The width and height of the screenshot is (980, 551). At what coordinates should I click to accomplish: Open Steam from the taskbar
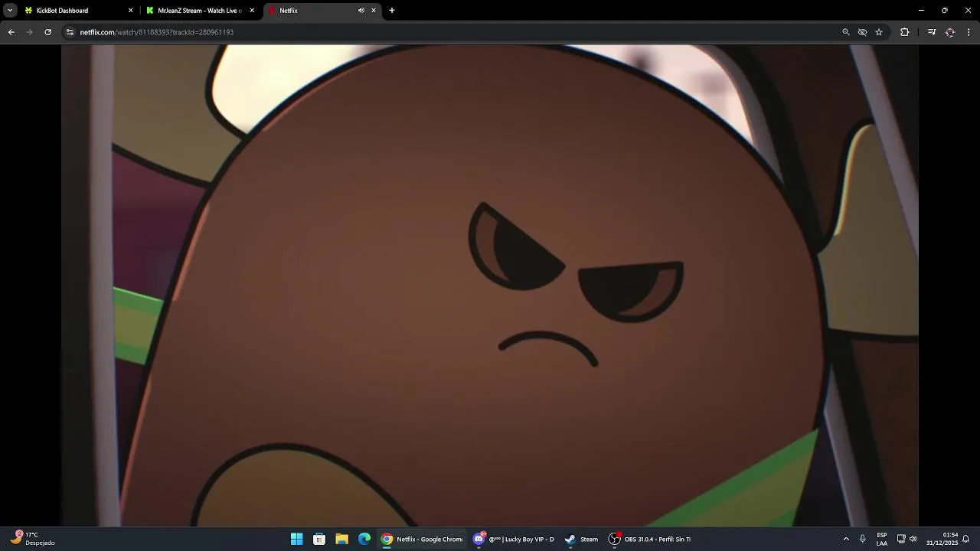[582, 539]
